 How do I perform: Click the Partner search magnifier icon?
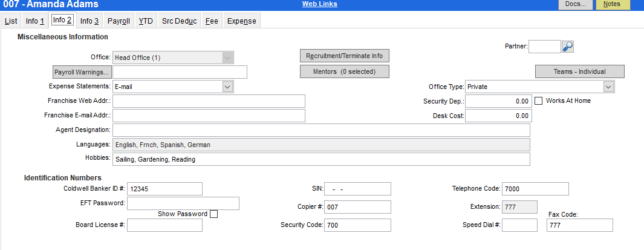click(567, 47)
